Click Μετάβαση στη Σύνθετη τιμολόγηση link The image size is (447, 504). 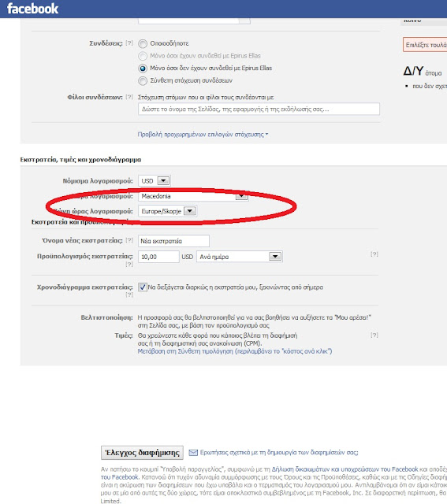coord(235,351)
